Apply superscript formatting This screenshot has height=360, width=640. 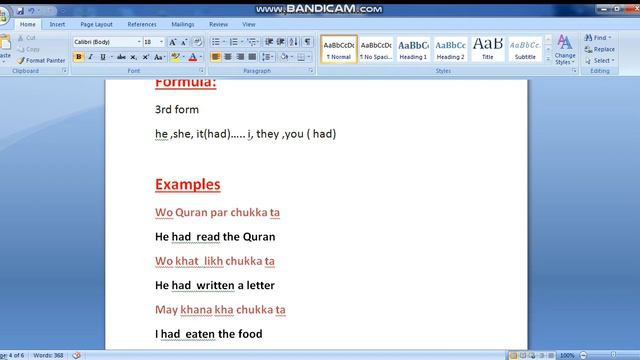tap(145, 57)
